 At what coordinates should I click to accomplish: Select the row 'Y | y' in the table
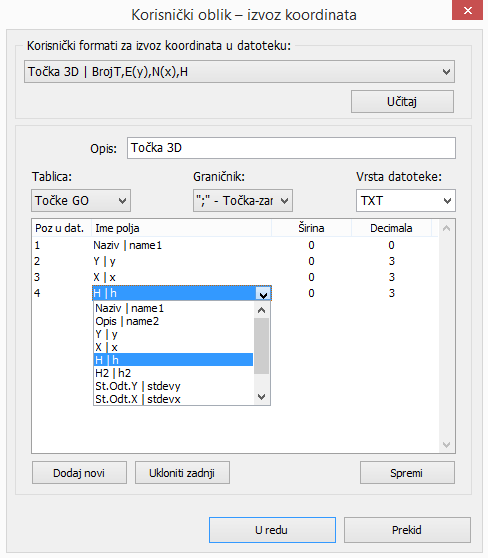point(235,262)
